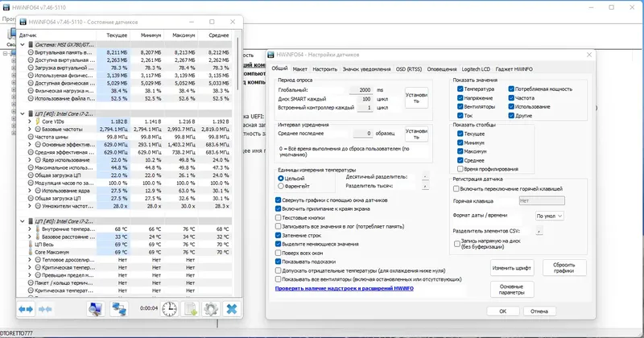Enable the Поверх всех окон checkbox

[x=278, y=253]
